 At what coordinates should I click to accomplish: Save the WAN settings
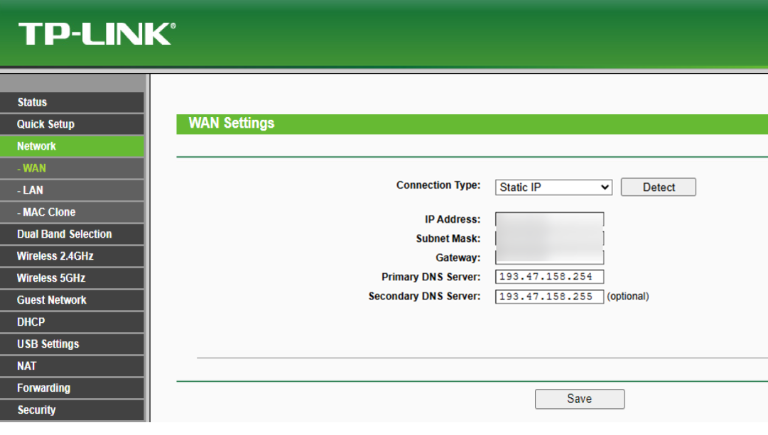[579, 399]
